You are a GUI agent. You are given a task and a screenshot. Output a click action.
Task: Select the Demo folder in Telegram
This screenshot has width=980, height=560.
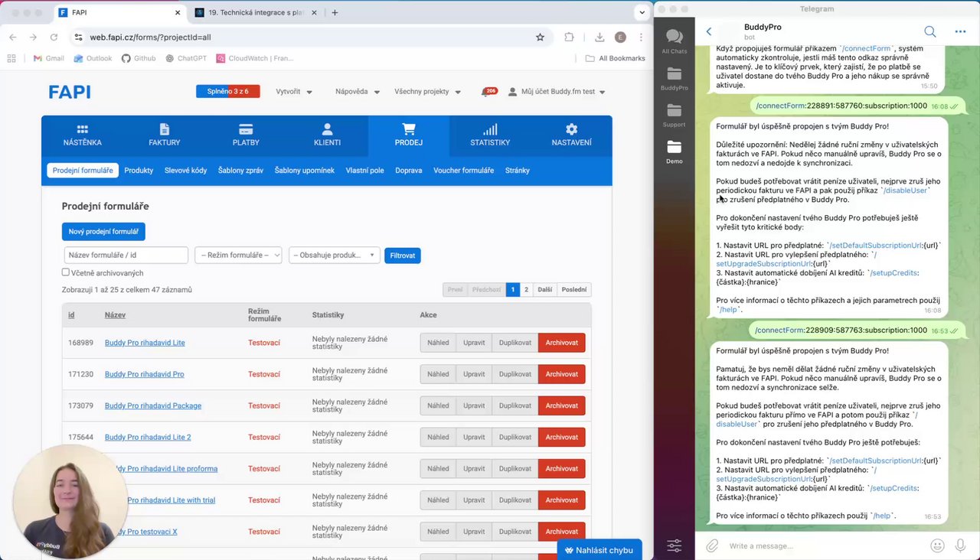675,151
